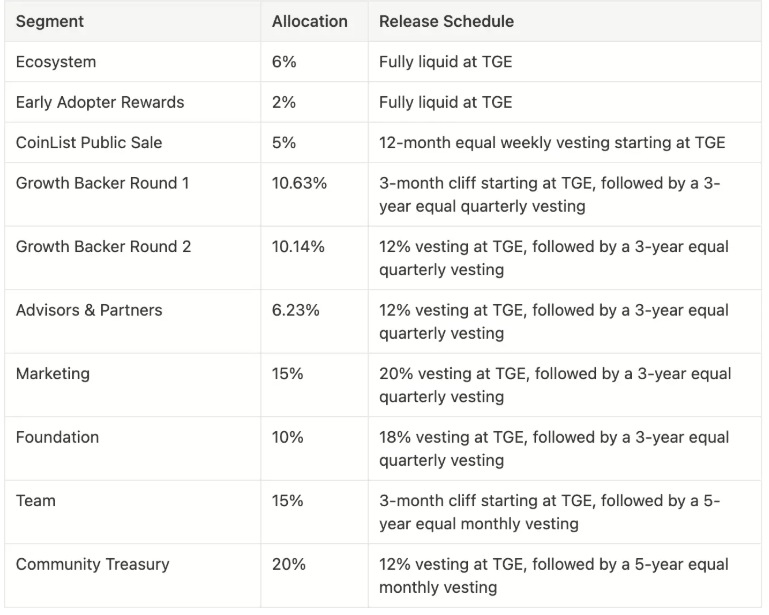Click the Segment column header
This screenshot has width=769, height=615.
(50, 21)
